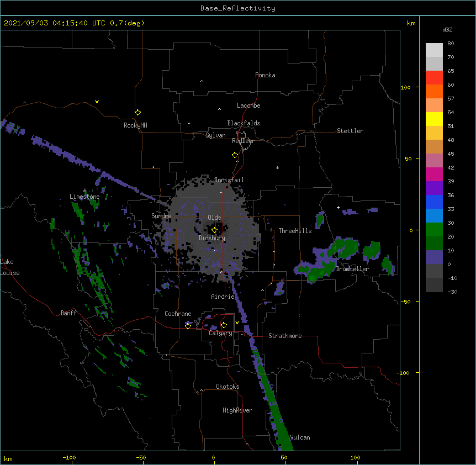Select the HighRiver label

click(x=237, y=410)
